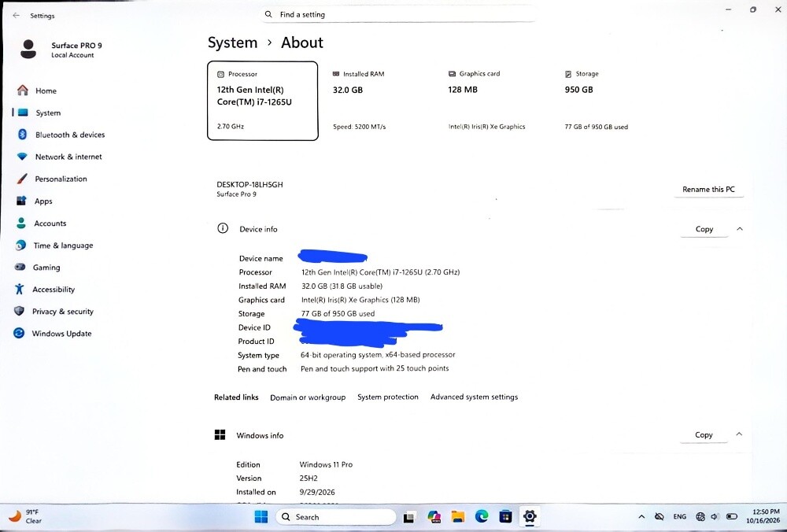Open Task View from the taskbar
Screen dimensions: 787x532
click(409, 517)
